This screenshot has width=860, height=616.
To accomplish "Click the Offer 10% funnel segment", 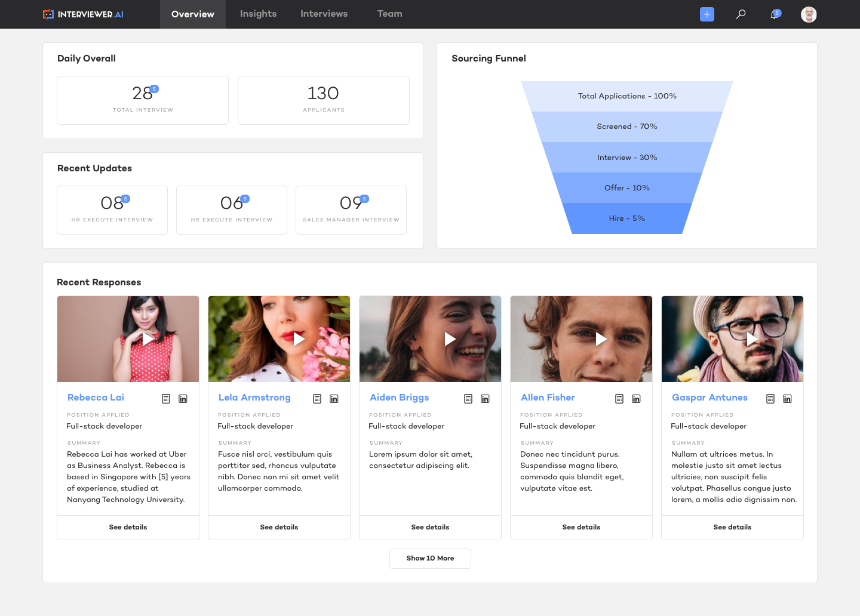I will 627,188.
